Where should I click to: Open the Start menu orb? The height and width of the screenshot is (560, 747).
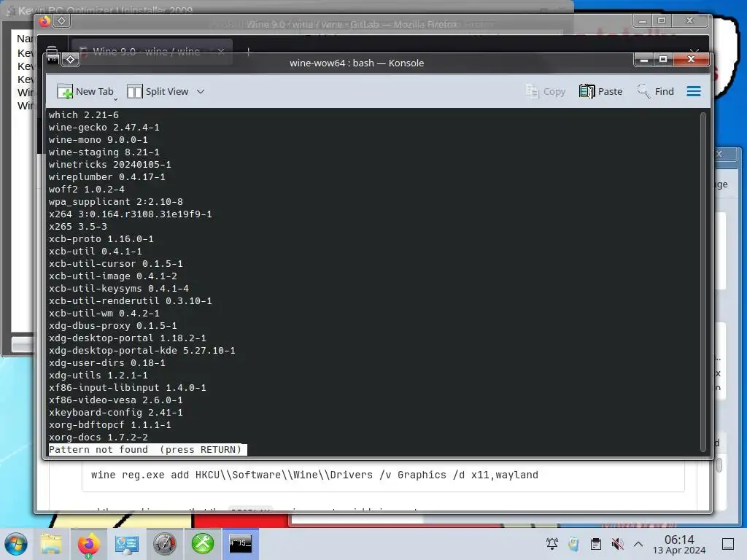click(x=16, y=544)
